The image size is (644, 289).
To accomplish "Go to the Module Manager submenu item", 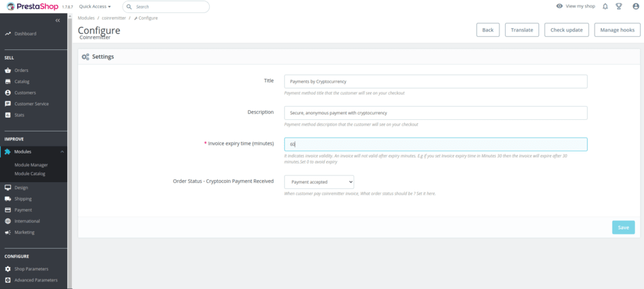I will click(x=32, y=165).
